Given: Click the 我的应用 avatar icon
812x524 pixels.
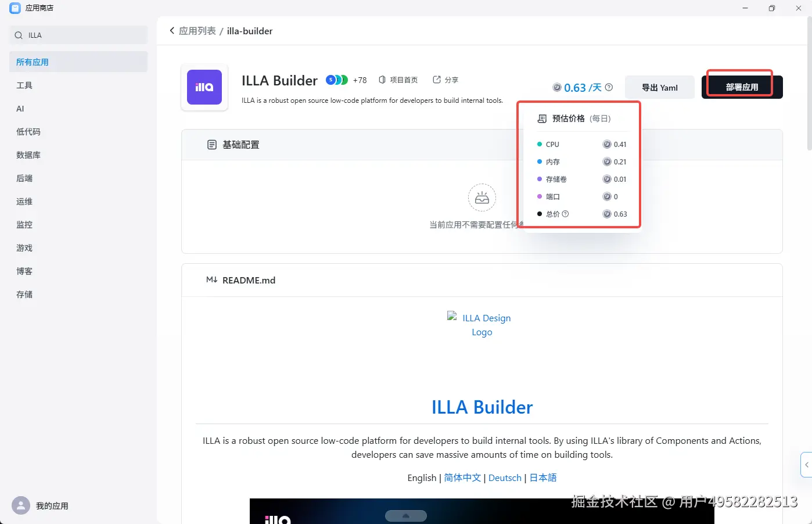Looking at the screenshot, I should coord(21,505).
